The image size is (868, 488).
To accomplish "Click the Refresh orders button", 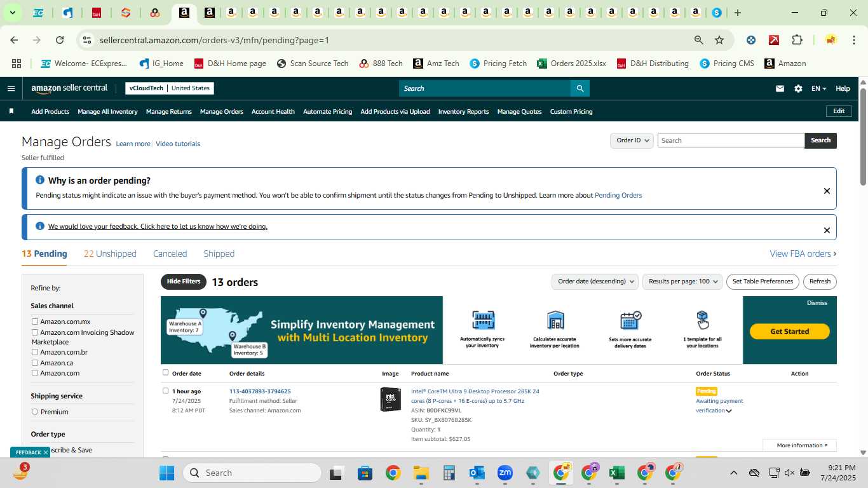I will coord(820,281).
